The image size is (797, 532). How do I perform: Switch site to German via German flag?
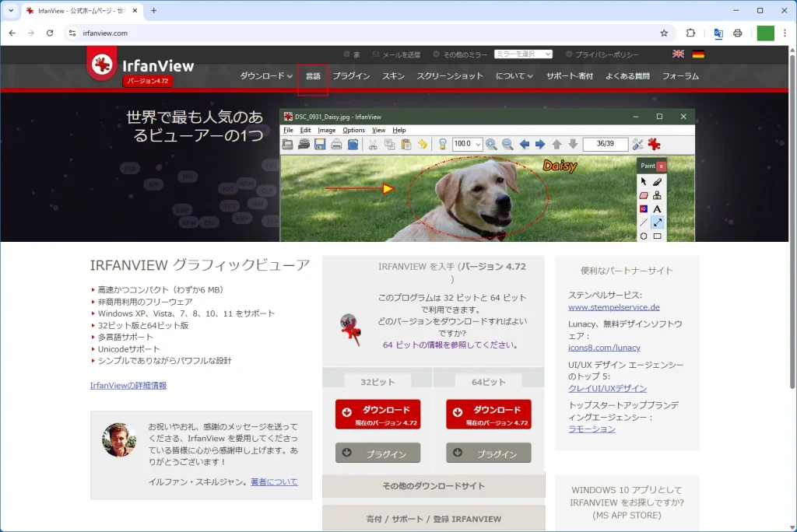698,54
